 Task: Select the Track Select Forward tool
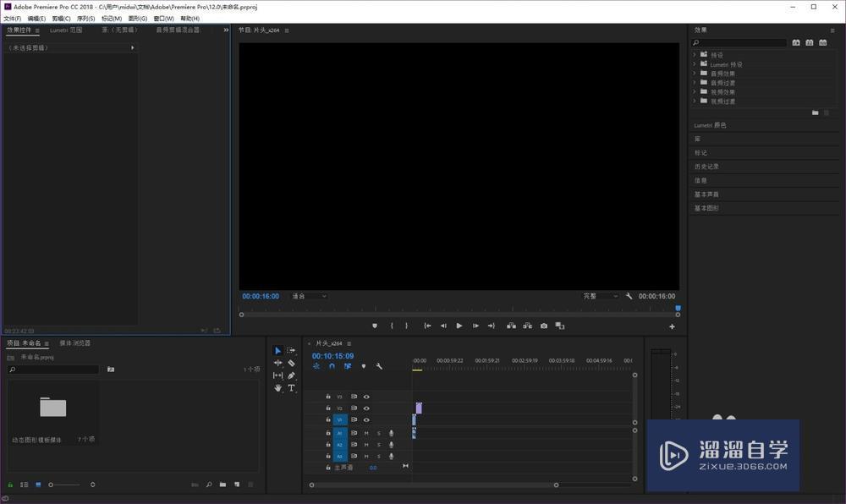[x=291, y=350]
